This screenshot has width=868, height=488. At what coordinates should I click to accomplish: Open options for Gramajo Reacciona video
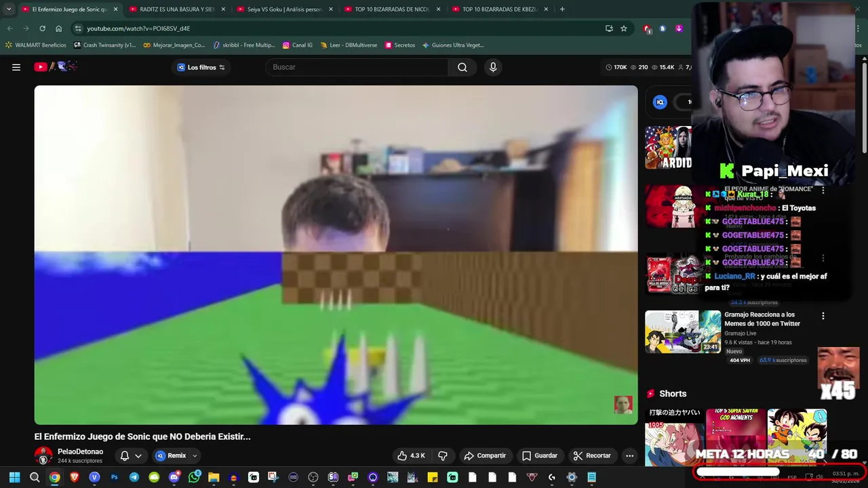click(823, 316)
